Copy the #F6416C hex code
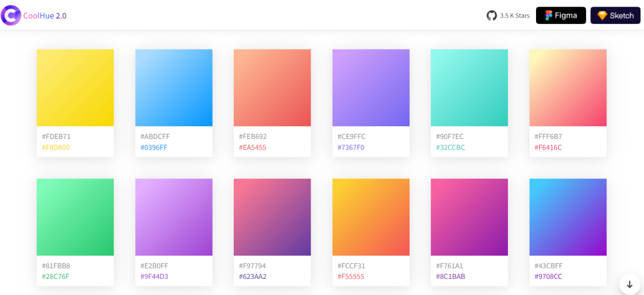Screen dimensions: 644x295 (x=549, y=147)
